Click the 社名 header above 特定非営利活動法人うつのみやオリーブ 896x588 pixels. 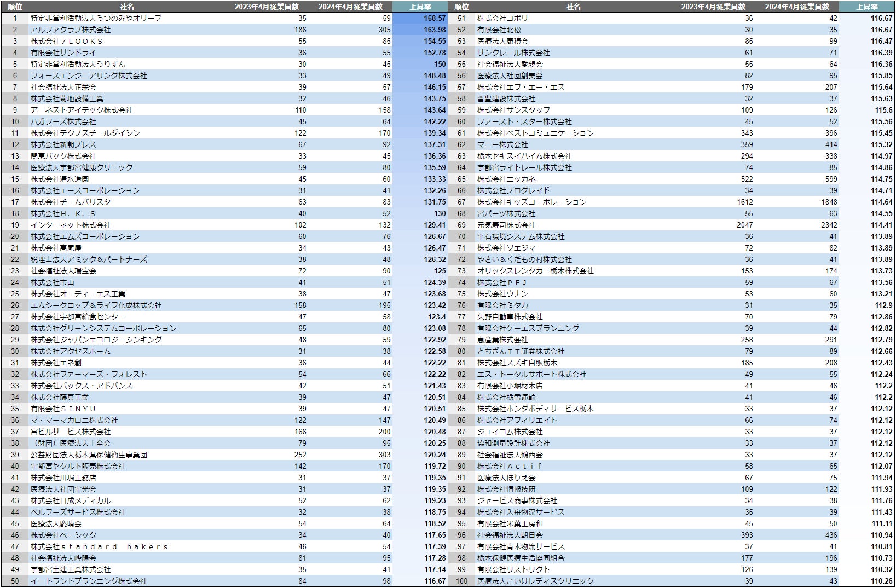127,7
